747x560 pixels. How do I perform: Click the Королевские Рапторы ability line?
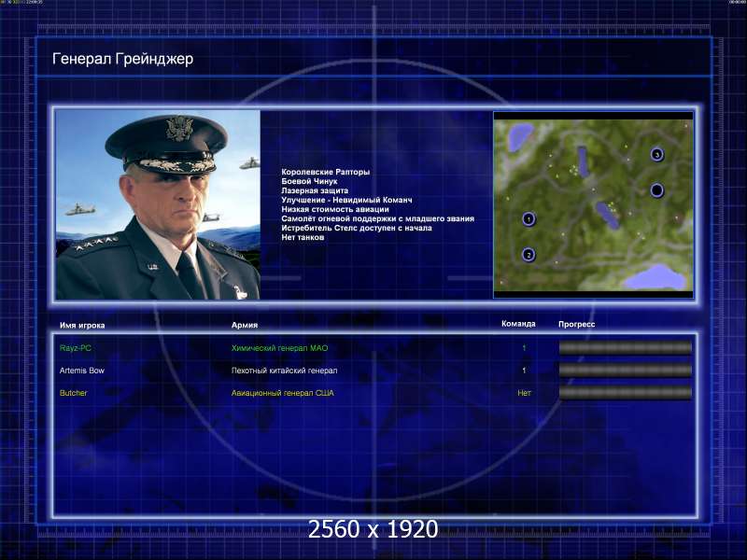coord(325,172)
